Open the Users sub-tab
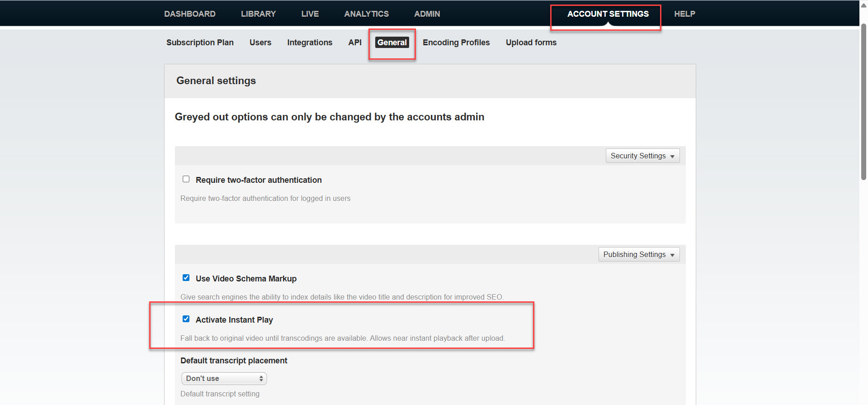This screenshot has width=868, height=405. 260,43
